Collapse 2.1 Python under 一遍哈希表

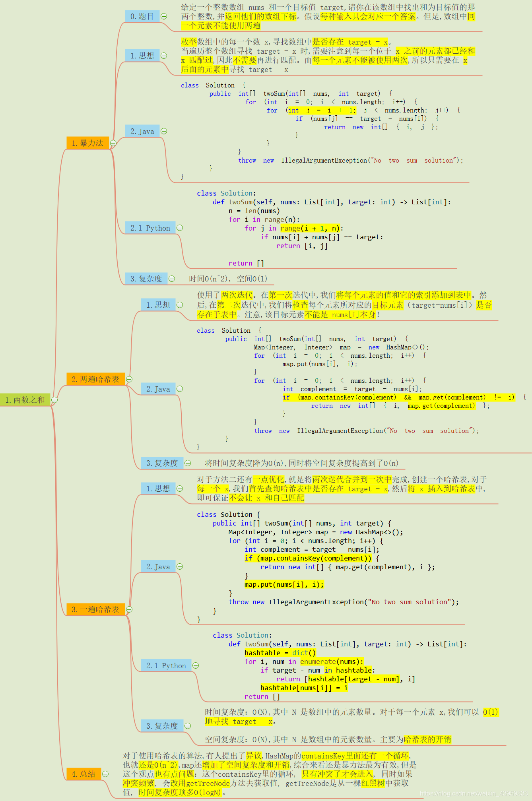tap(196, 665)
